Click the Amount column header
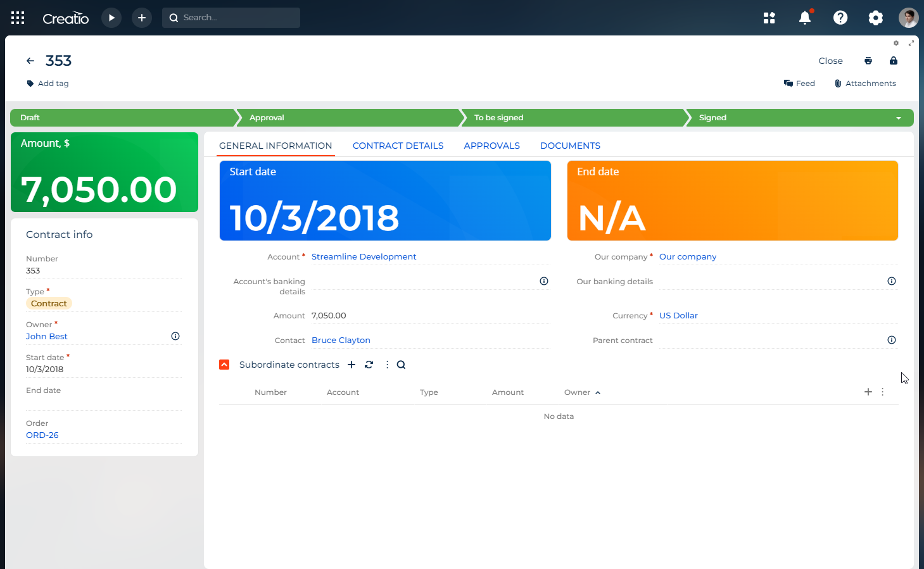This screenshot has height=569, width=924. tap(508, 392)
